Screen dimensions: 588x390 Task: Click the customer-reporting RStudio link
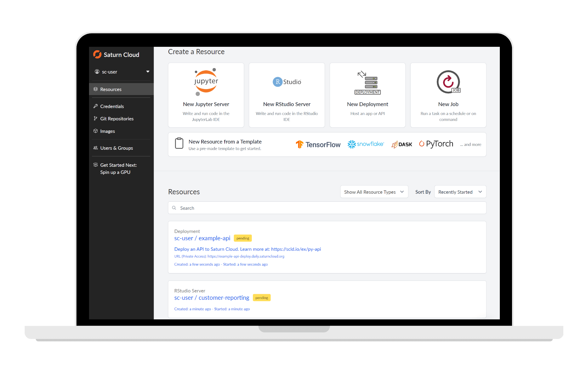coord(212,297)
